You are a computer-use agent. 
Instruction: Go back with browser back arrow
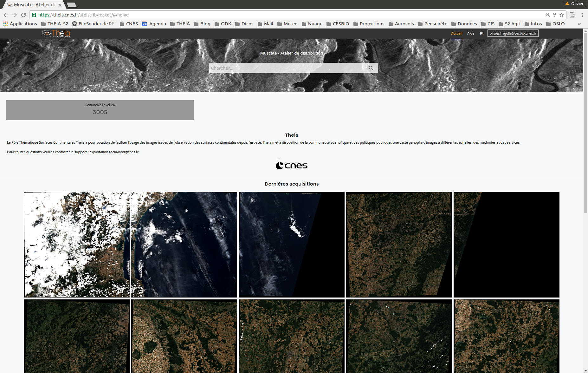tap(6, 15)
